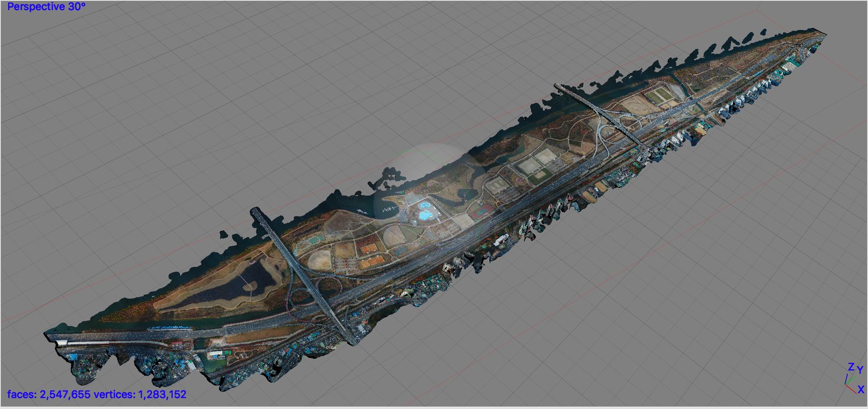Click the X axis label on the orientation gizmo
This screenshot has width=868, height=409.
pos(860,390)
